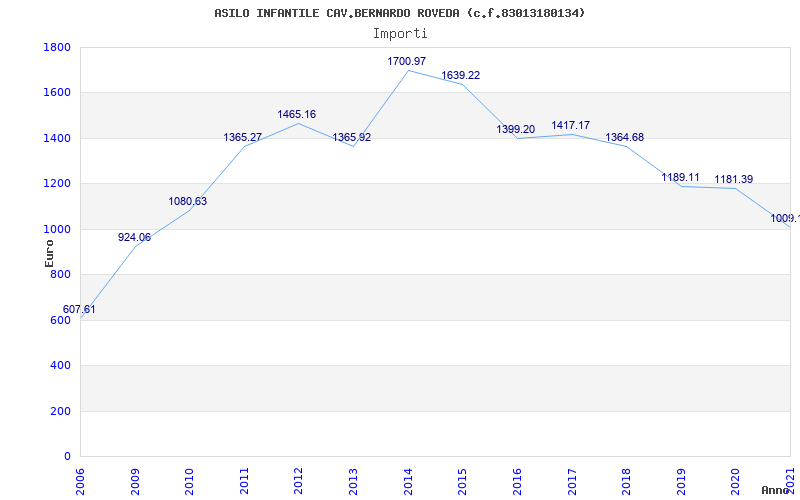Click the 2015 x-axis label
Image resolution: width=800 pixels, height=500 pixels.
[x=463, y=482]
